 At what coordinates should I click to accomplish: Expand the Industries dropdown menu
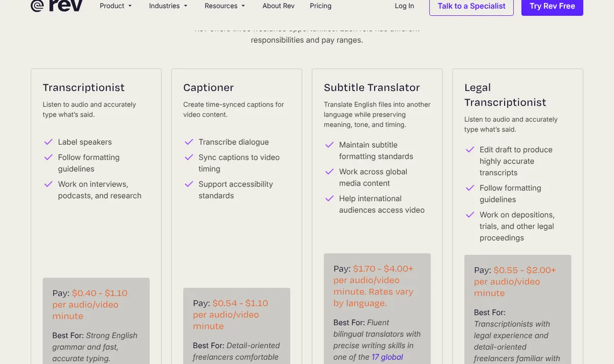tap(168, 6)
